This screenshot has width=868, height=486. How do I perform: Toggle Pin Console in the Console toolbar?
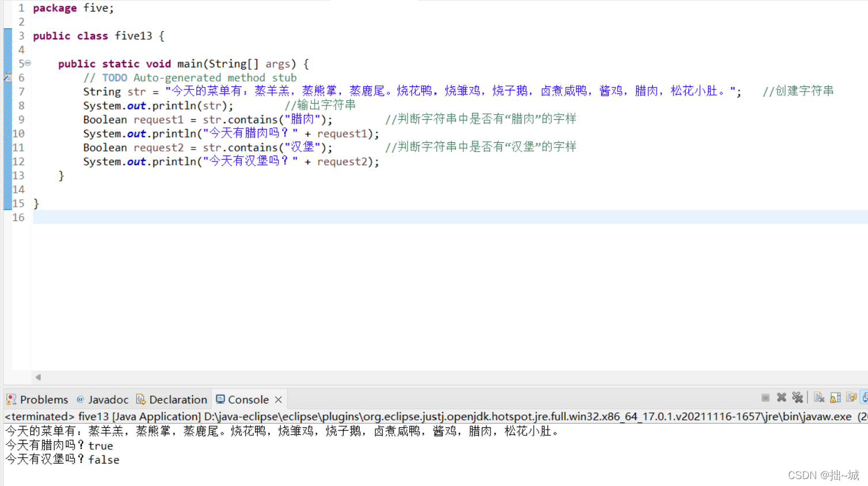click(x=851, y=397)
